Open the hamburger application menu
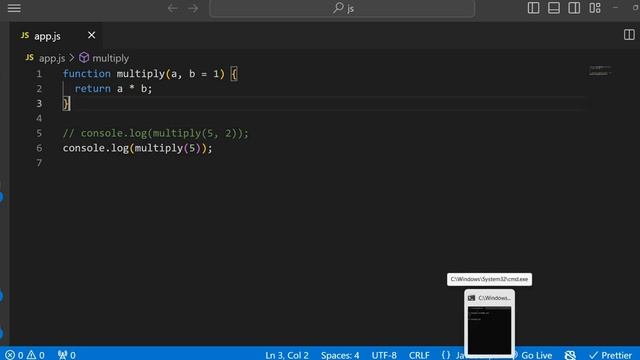640x360 pixels. point(14,8)
